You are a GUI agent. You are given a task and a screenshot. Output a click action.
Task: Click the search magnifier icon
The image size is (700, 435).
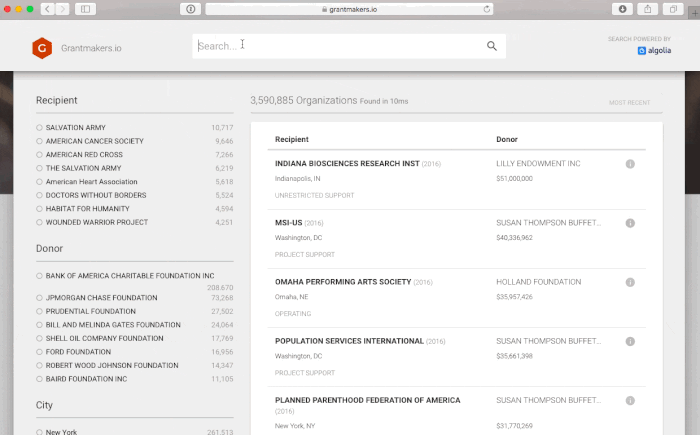492,46
